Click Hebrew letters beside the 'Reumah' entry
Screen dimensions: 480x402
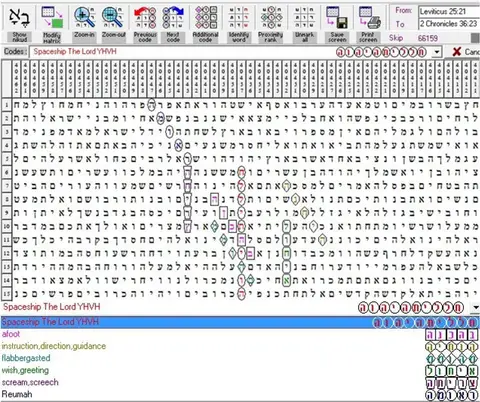pos(452,395)
